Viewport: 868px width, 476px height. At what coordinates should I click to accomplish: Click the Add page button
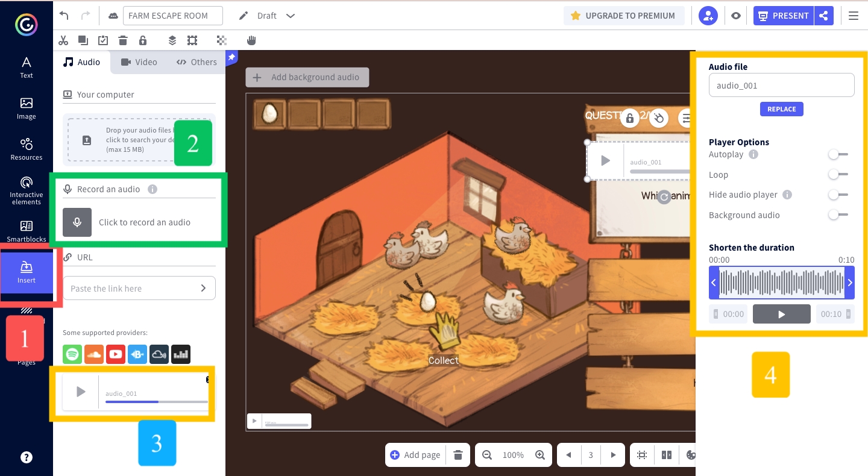[415, 455]
